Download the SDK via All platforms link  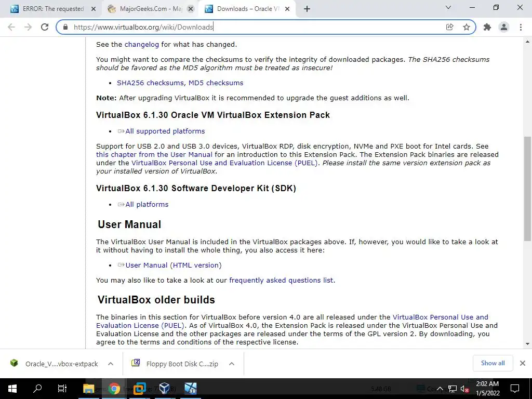click(147, 205)
